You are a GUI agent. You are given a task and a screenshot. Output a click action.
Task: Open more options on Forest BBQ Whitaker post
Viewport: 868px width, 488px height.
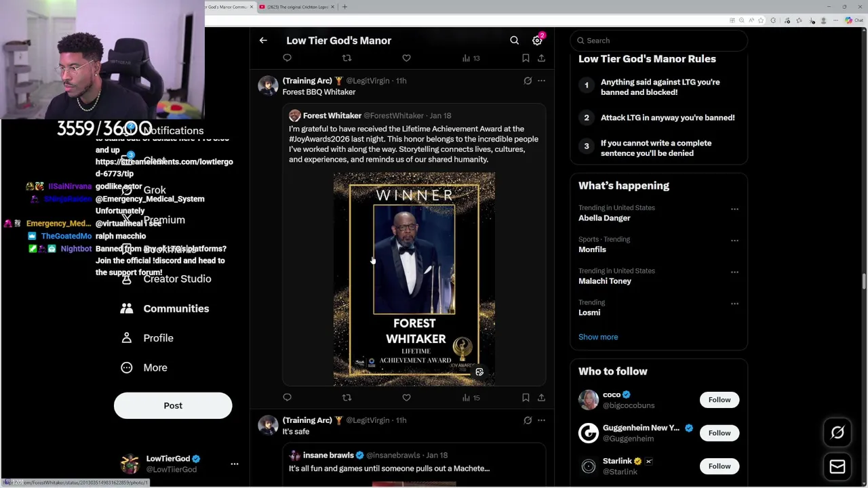click(x=541, y=81)
